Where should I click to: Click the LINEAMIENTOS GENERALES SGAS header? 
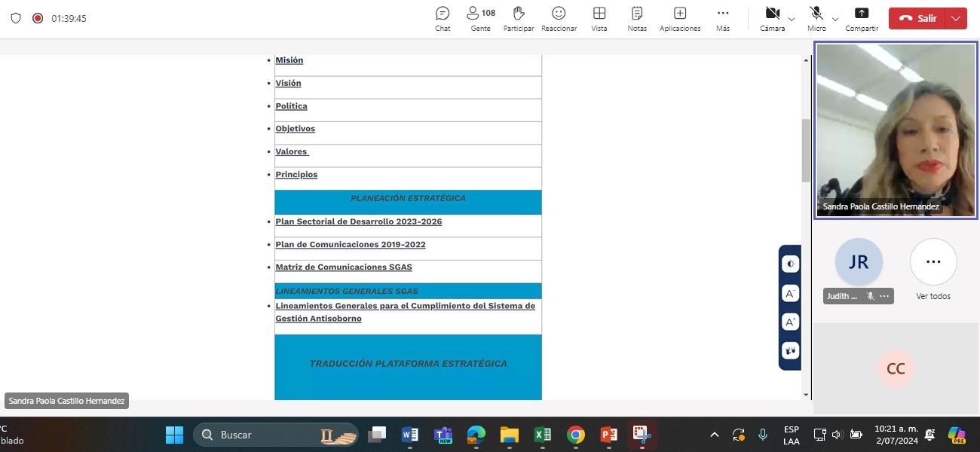coord(408,291)
